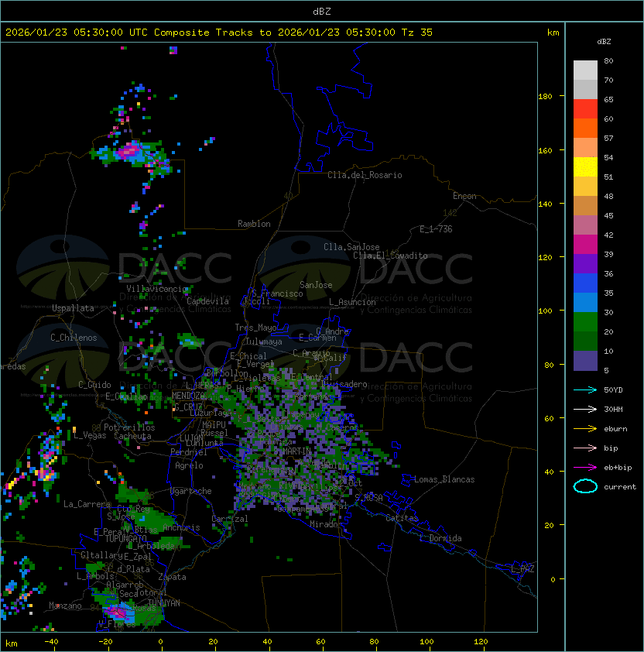Select the magenta 42-39 dBZ swatch

585,245
